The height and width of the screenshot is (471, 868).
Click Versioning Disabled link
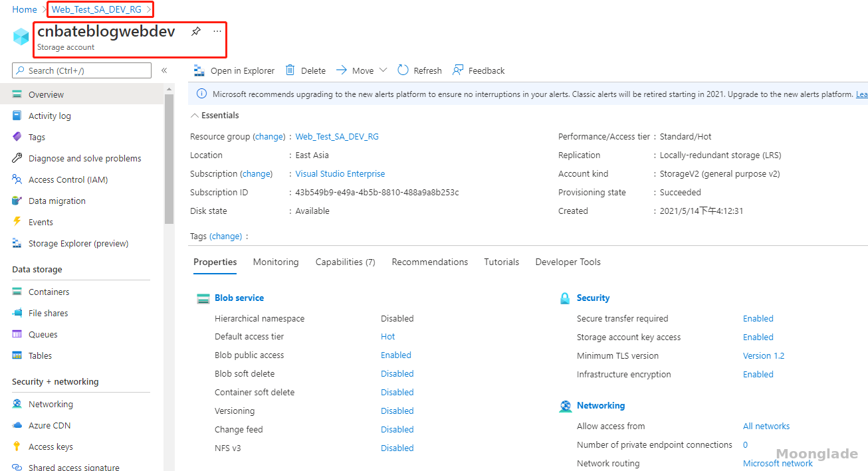(397, 411)
